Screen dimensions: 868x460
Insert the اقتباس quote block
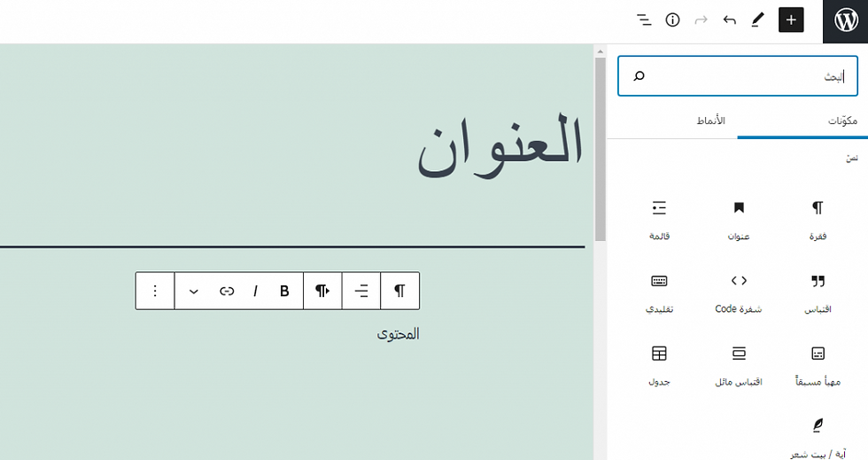point(818,292)
